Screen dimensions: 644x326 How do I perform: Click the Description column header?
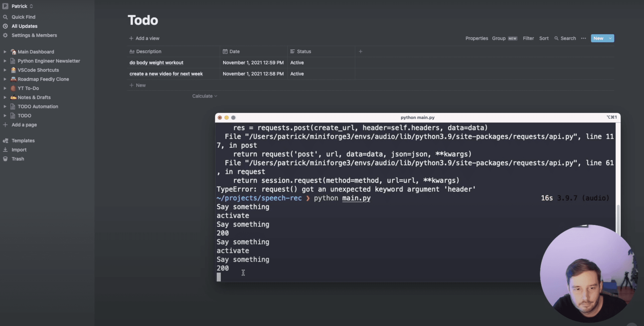tap(173, 51)
